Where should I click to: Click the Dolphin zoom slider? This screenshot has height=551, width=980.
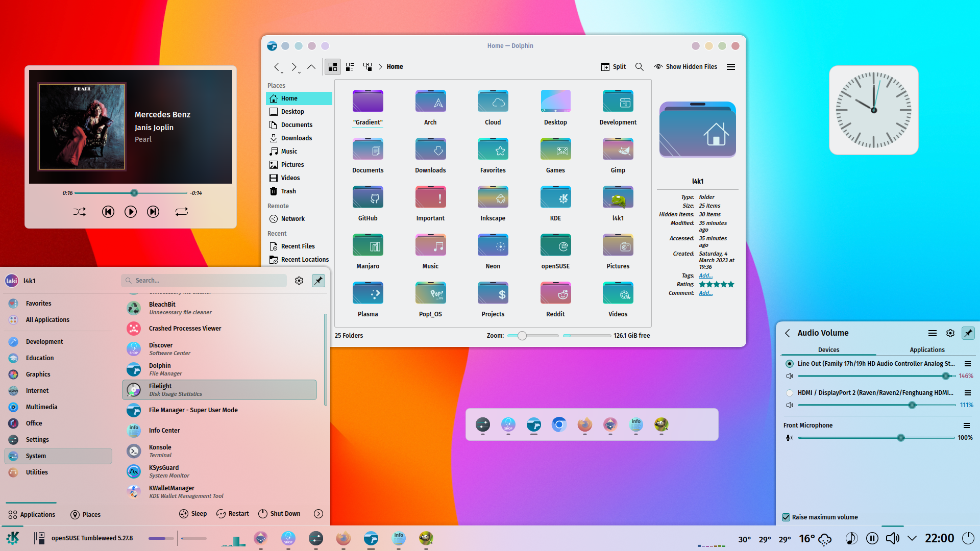tap(533, 336)
